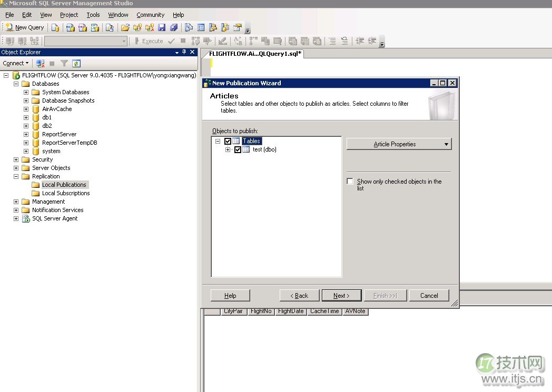The image size is (552, 392).
Task: Select the Local Subscriptions folder
Action: [x=66, y=193]
